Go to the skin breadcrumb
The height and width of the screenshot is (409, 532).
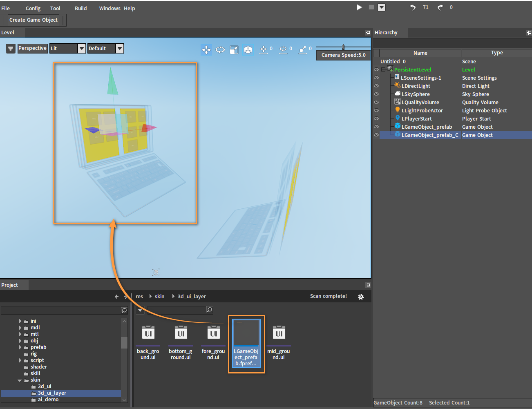tap(159, 297)
